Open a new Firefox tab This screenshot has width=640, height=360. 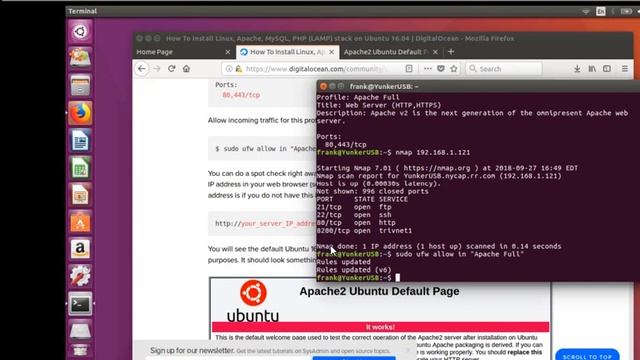[x=451, y=52]
